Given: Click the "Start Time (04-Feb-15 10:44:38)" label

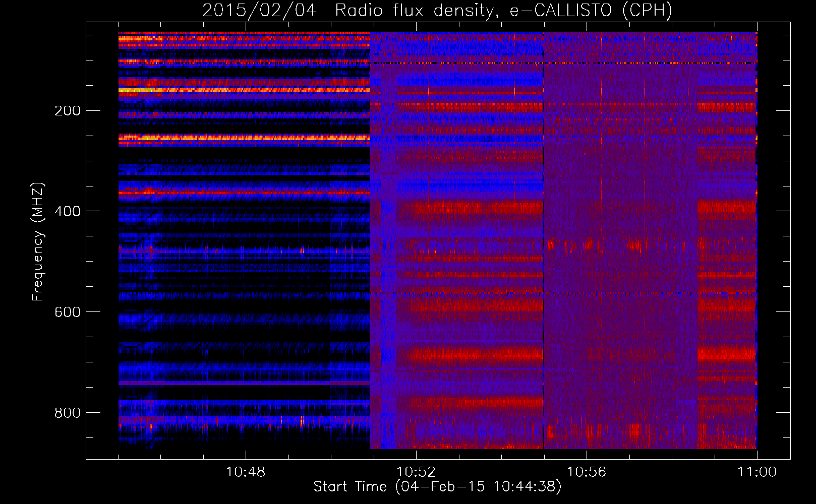Looking at the screenshot, I should pyautogui.click(x=437, y=487).
